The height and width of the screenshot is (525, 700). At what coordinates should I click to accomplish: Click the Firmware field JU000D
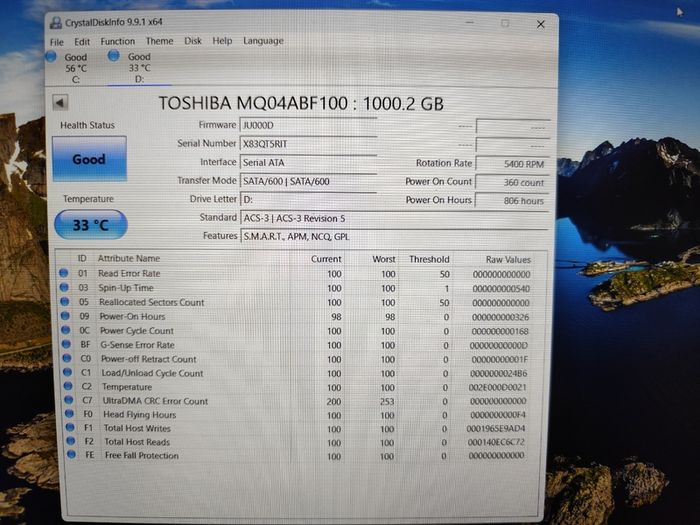click(308, 125)
